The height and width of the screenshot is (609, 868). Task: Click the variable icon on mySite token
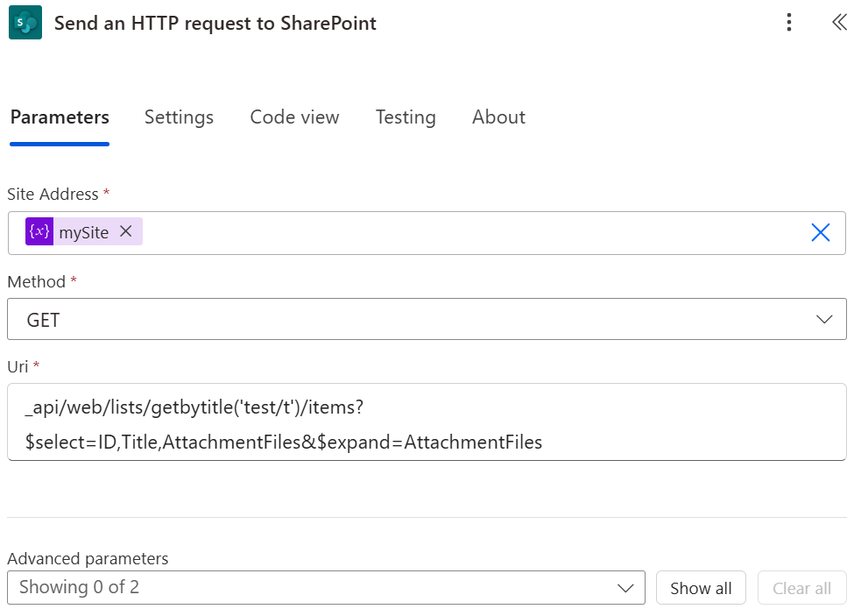coord(39,232)
